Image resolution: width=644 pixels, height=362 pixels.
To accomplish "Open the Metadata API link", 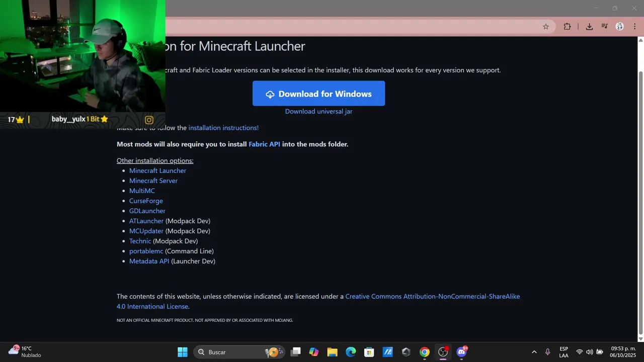I will 149,261.
